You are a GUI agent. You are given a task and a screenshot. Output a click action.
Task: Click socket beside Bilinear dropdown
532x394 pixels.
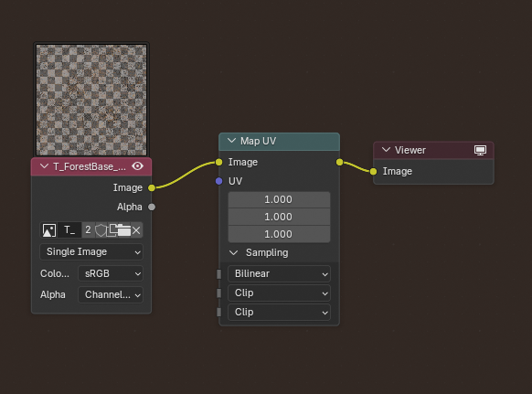point(218,274)
